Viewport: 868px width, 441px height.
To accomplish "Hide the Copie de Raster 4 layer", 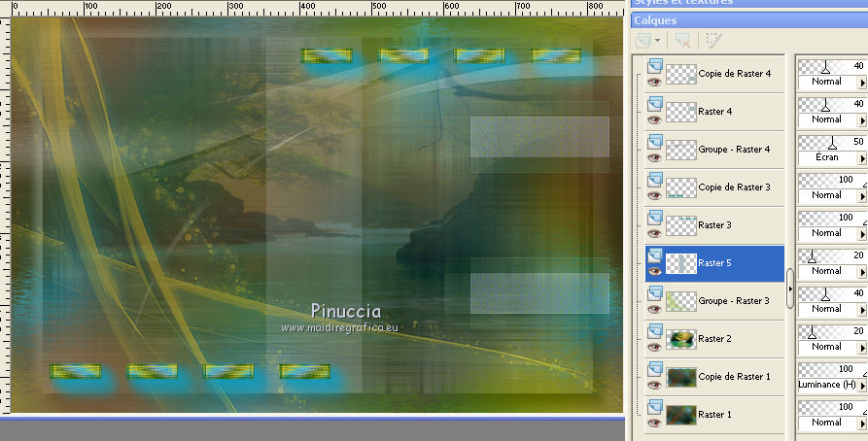I will [x=654, y=82].
